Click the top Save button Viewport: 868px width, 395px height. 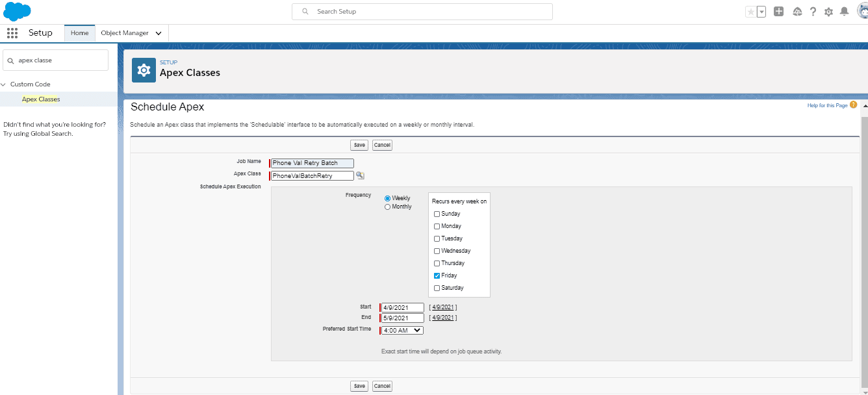[359, 145]
